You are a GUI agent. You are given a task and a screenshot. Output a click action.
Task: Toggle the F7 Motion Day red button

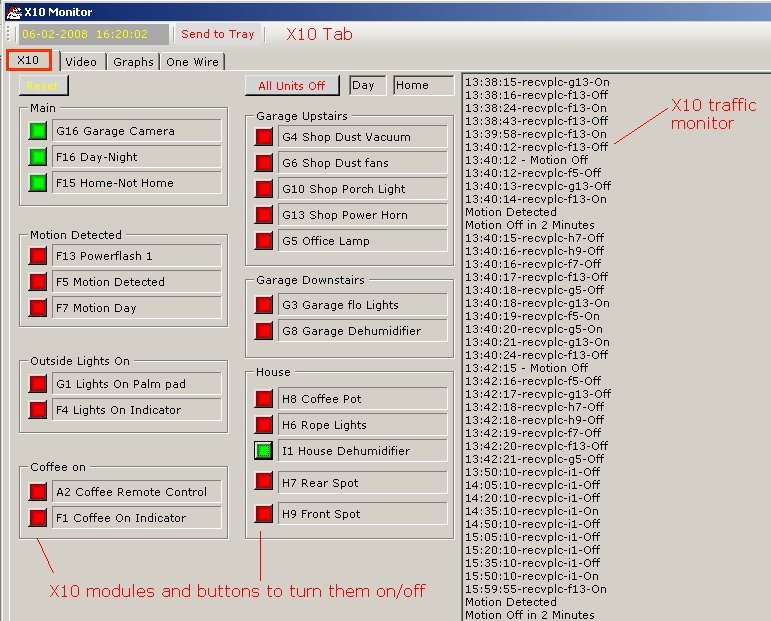(38, 308)
